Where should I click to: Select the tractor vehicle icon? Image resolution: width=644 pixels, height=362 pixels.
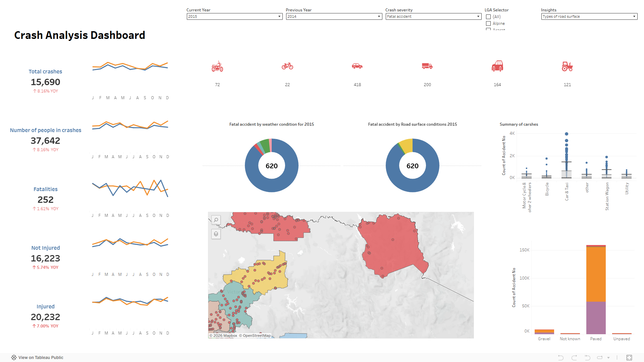click(567, 66)
